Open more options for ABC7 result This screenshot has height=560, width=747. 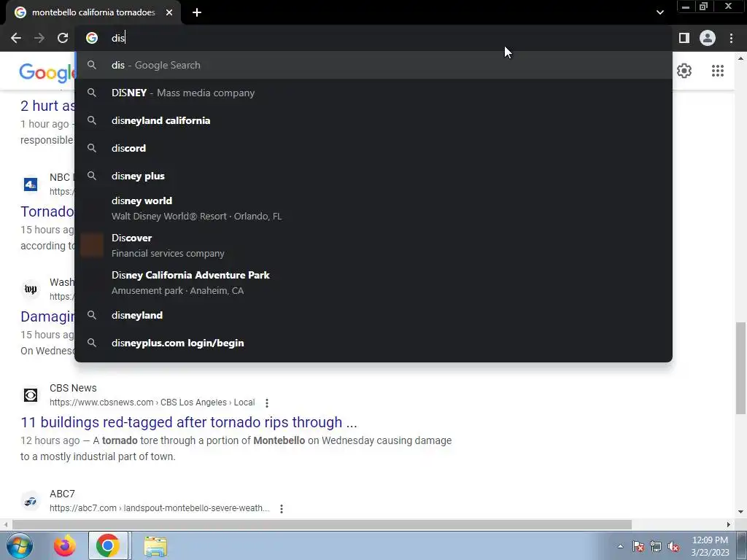(x=282, y=508)
